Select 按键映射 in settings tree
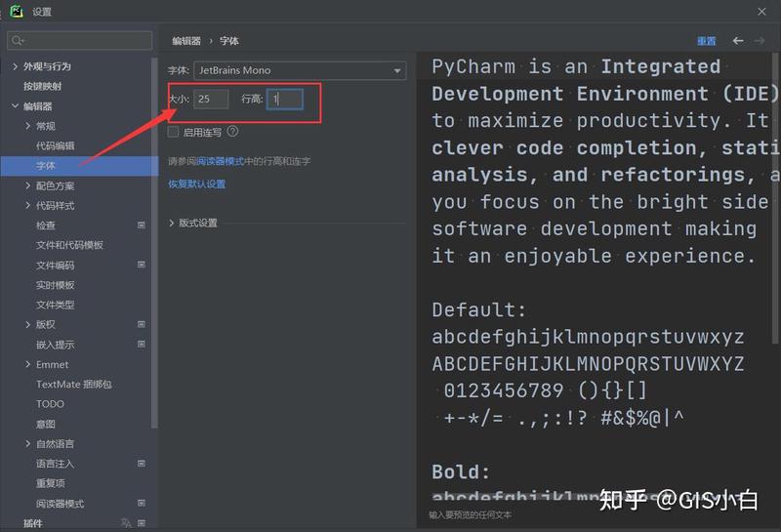The width and height of the screenshot is (781, 532). (43, 86)
